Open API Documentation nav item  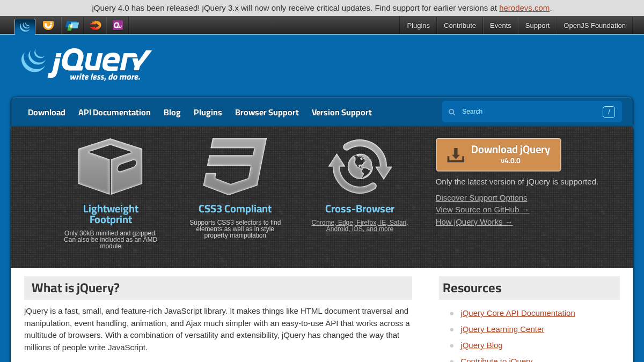click(x=114, y=112)
